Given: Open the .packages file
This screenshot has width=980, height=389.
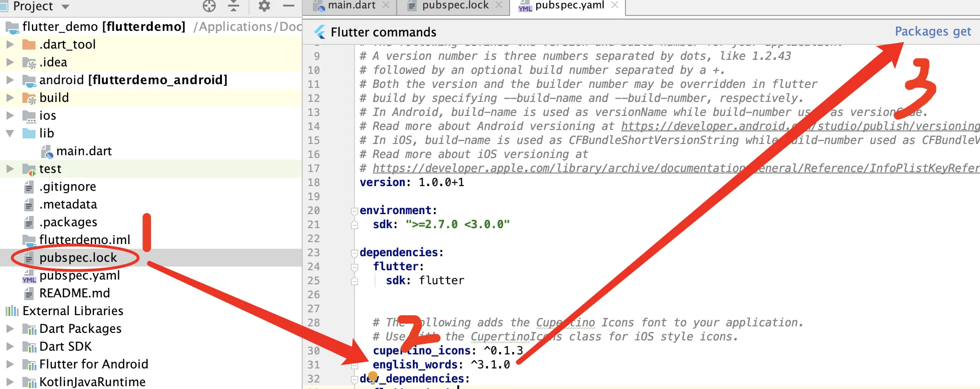Looking at the screenshot, I should tap(68, 222).
